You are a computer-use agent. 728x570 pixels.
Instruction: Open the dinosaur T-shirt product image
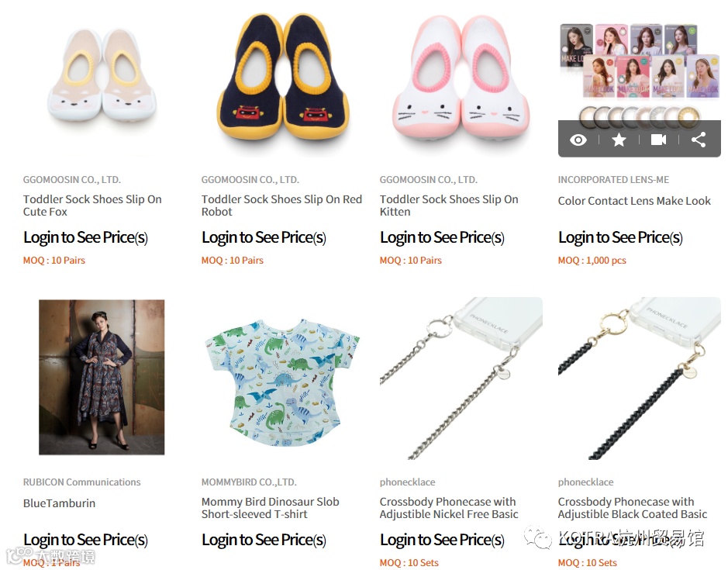282,382
